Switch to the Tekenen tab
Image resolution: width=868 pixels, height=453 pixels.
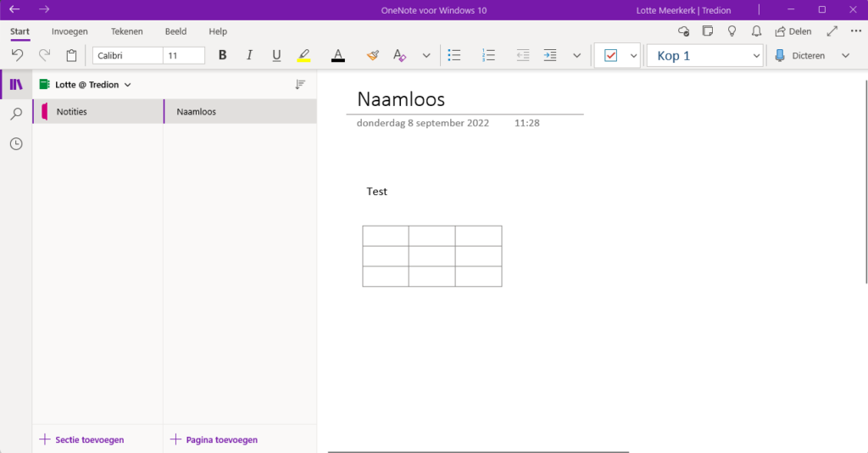point(127,31)
